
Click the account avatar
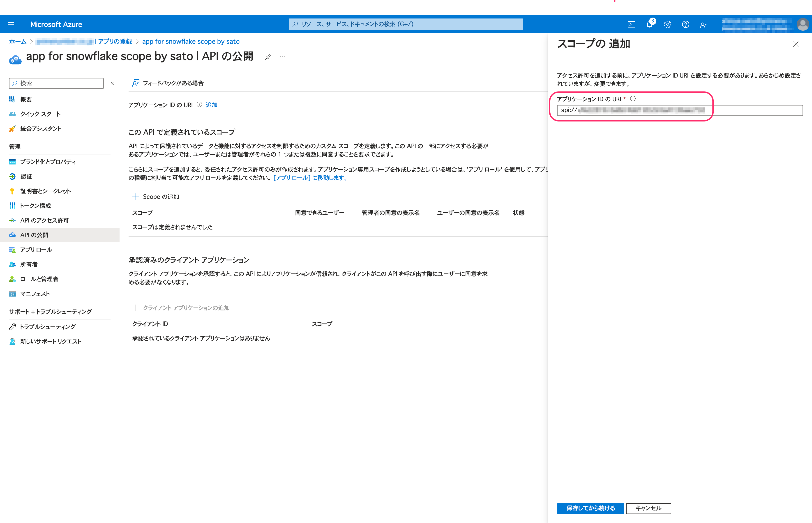pos(803,24)
